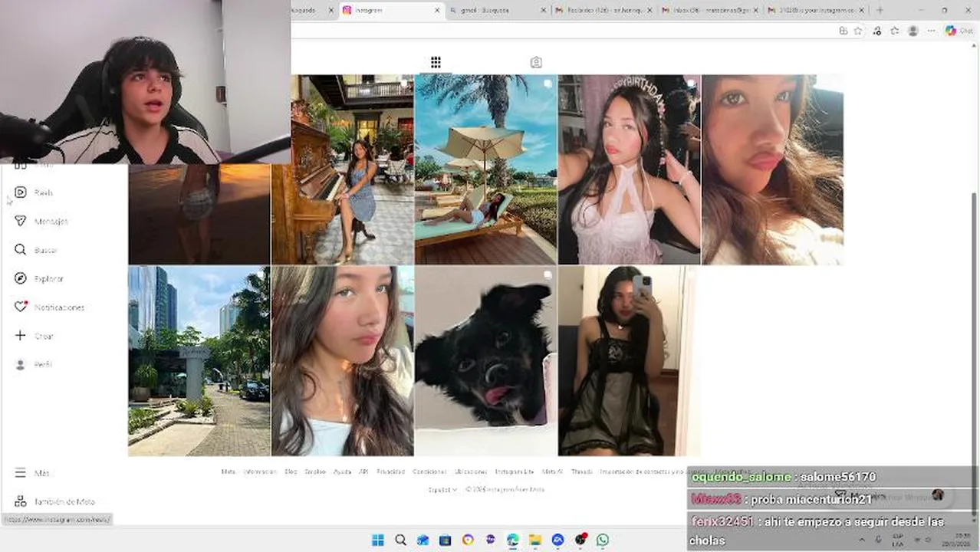
Task: Open Explorar in the sidebar
Action: coord(39,278)
